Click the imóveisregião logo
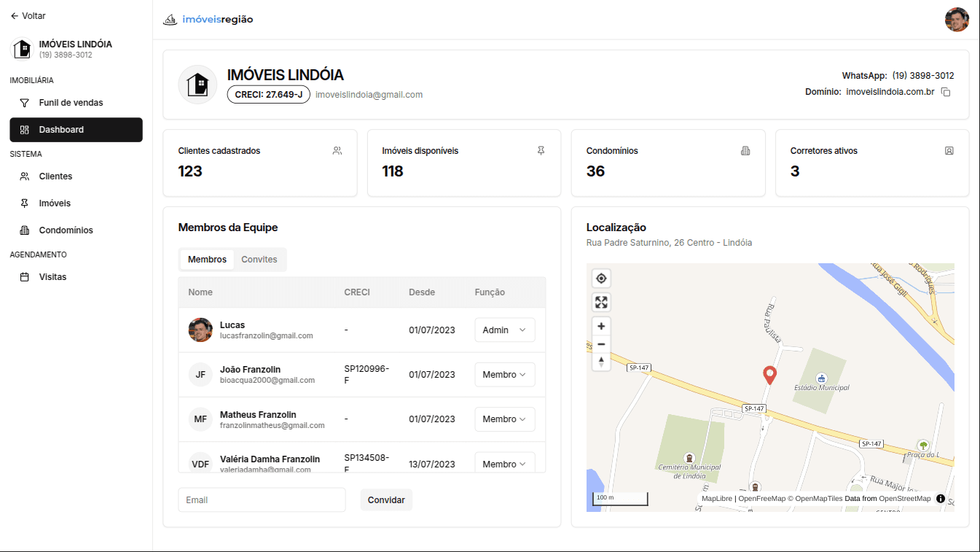 click(x=208, y=20)
